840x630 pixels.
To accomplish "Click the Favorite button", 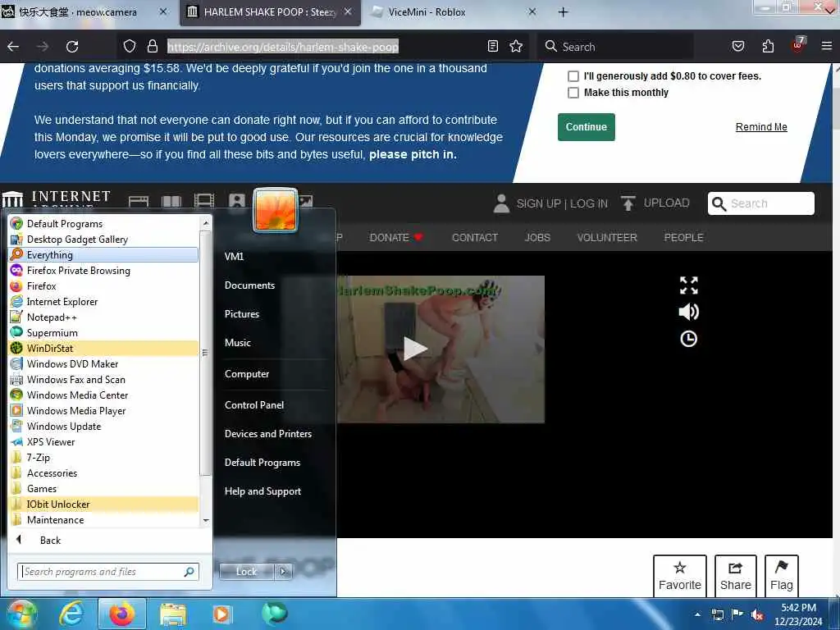I will point(680,576).
